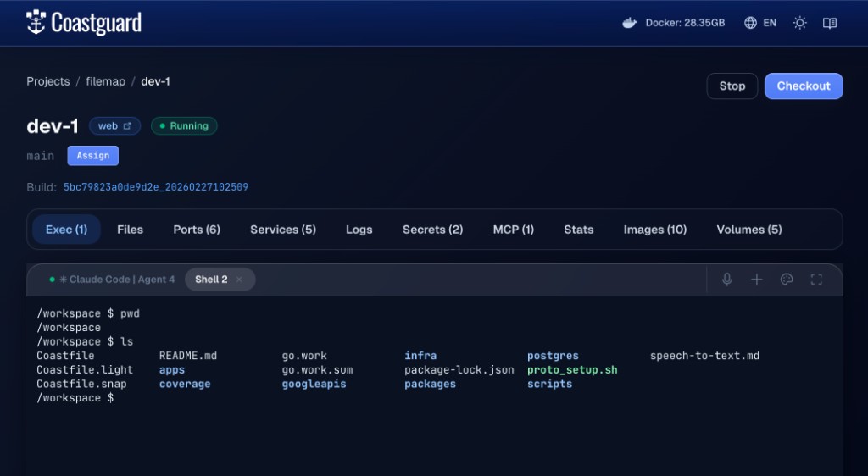Viewport: 868px width, 476px height.
Task: Click packages directory in terminal listing
Action: (x=430, y=384)
